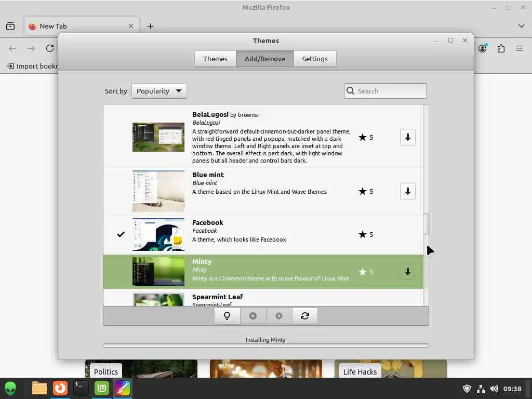Open the Firefox hamburger menu
532x399 pixels.
[x=519, y=48]
